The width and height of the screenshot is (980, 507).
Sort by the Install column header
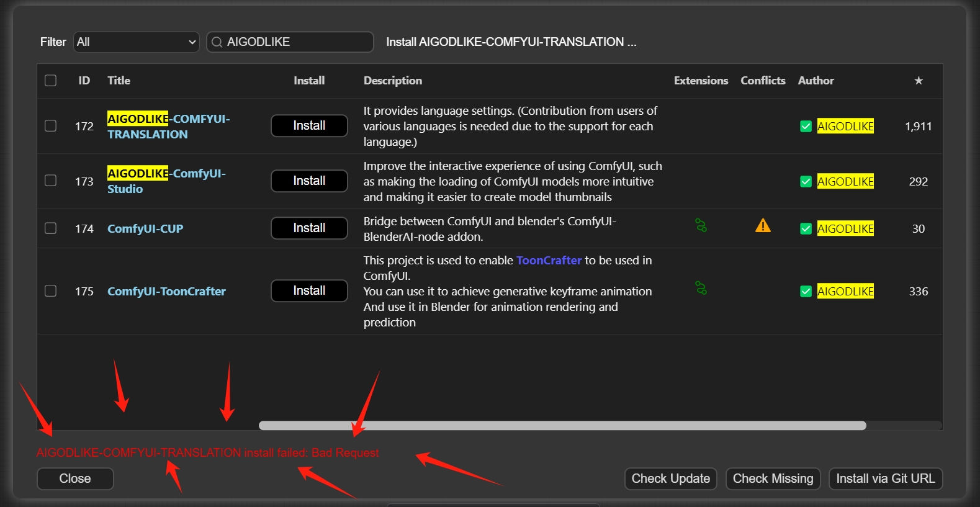(309, 81)
